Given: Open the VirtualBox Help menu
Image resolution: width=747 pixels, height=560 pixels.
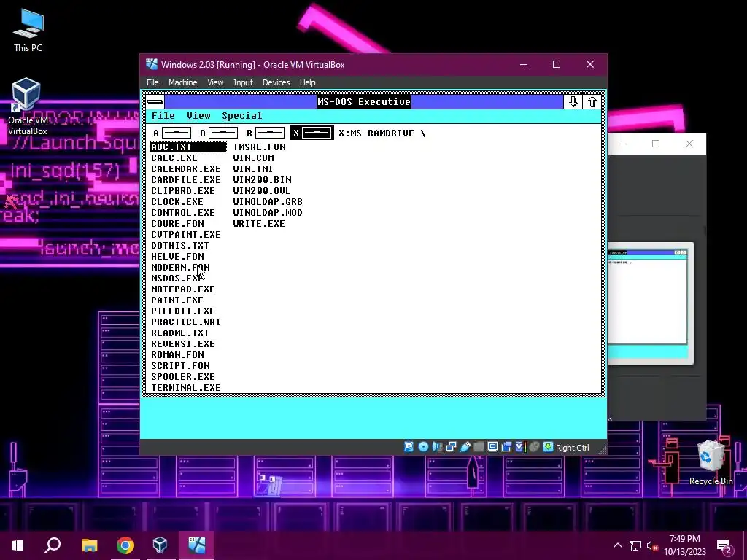Looking at the screenshot, I should pyautogui.click(x=307, y=82).
